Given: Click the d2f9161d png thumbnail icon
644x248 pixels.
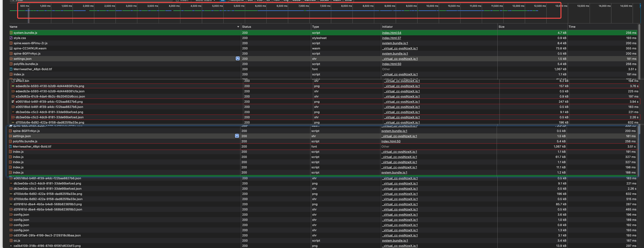Looking at the screenshot, I should pyautogui.click(x=11, y=204).
